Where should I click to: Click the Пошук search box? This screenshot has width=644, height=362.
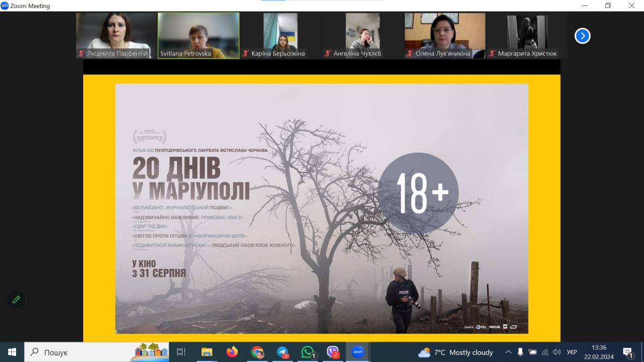point(80,352)
